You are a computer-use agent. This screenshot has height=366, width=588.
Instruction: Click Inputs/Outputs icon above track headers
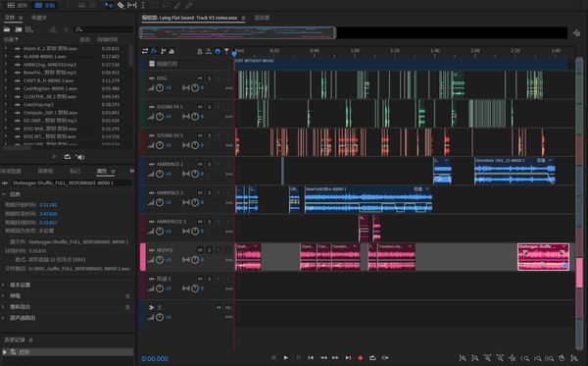click(x=145, y=51)
